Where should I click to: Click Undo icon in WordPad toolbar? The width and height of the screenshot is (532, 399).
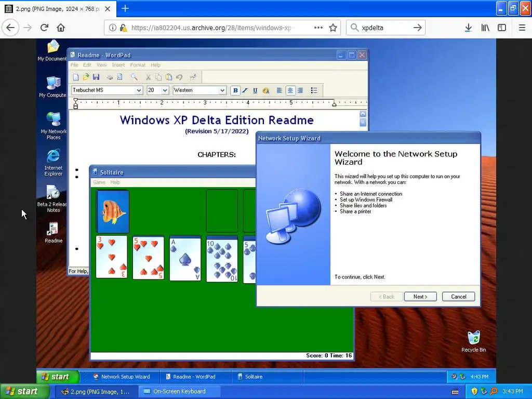pos(179,77)
